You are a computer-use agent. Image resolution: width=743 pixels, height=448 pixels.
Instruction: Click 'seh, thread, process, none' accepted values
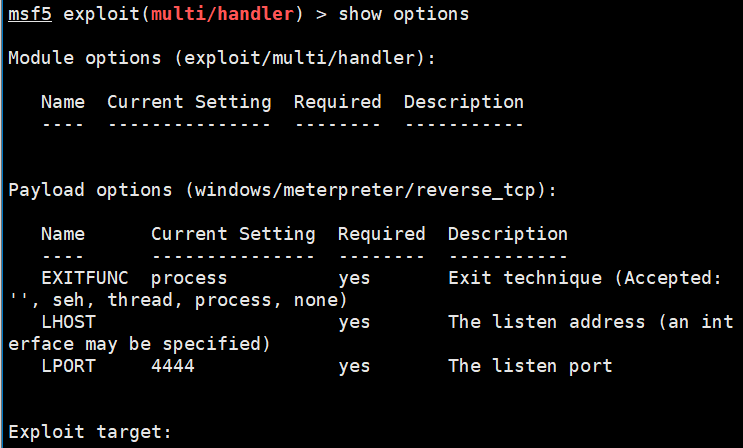point(199,300)
